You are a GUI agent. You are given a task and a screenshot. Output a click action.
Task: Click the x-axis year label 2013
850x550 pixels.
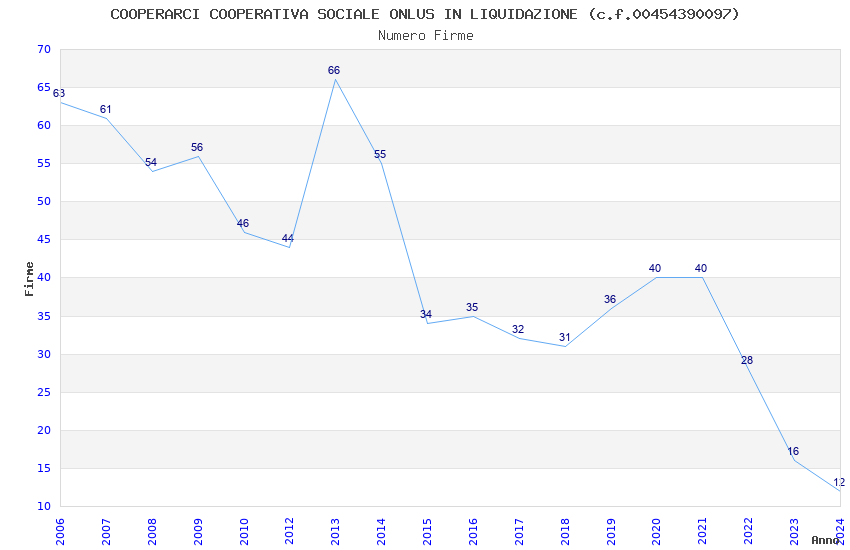[x=336, y=532]
